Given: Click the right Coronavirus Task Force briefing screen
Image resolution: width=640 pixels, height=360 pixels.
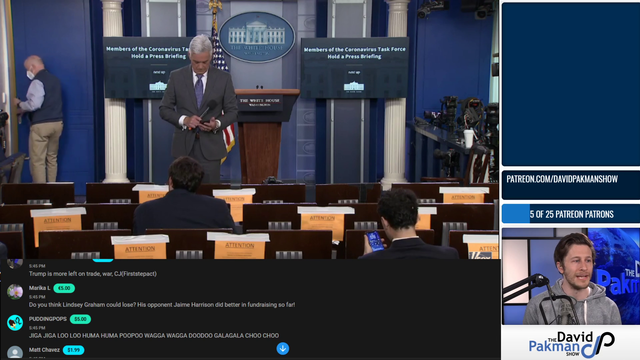Looking at the screenshot, I should [x=355, y=68].
